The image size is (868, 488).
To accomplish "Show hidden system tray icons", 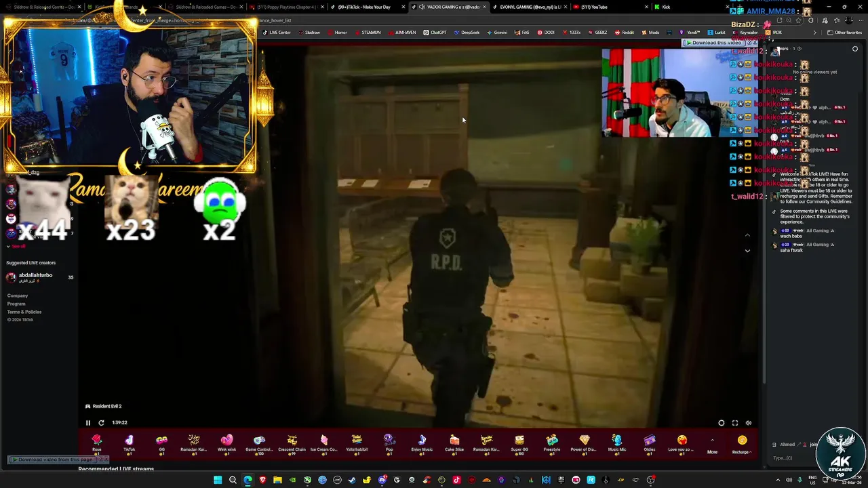I will [x=778, y=480].
